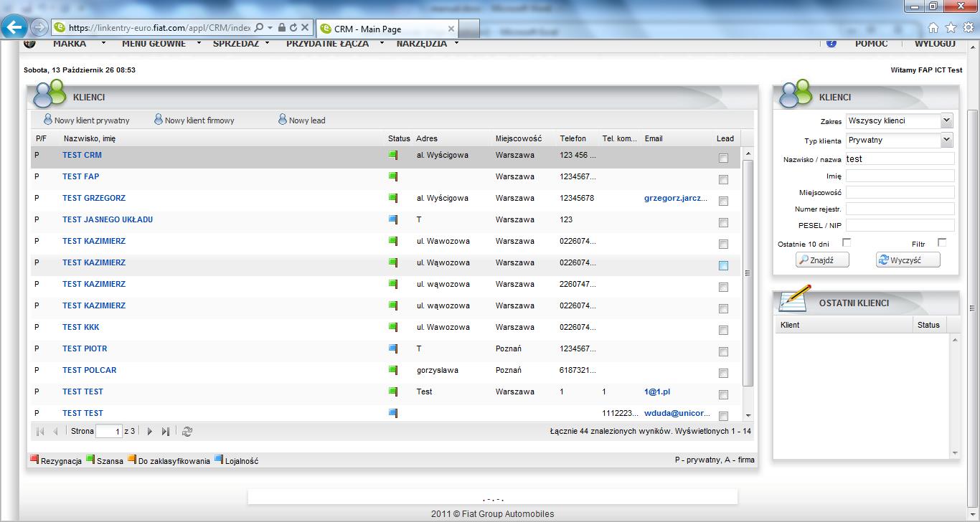Click the blue status flag for TEST PIOTR

[x=392, y=348]
